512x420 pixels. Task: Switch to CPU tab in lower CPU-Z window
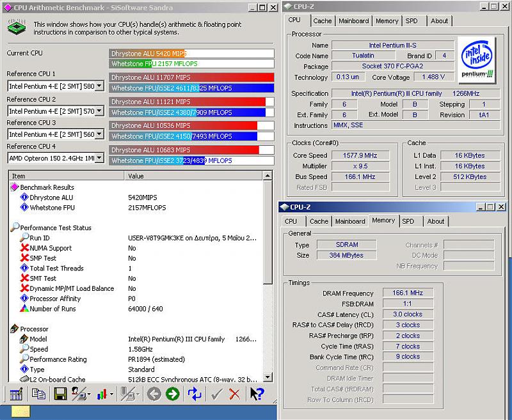291,221
